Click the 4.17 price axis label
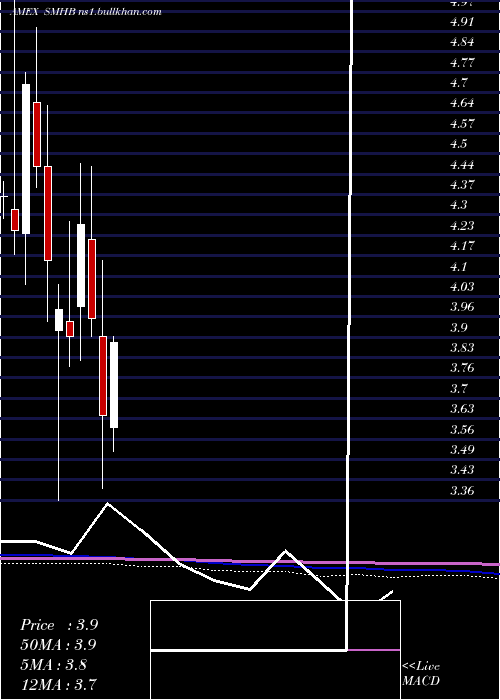Screen dimensions: 500x700 pyautogui.click(x=462, y=246)
